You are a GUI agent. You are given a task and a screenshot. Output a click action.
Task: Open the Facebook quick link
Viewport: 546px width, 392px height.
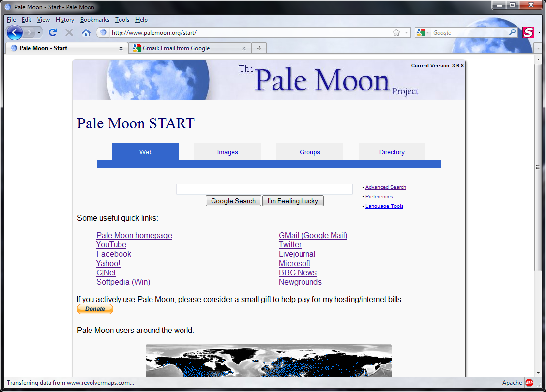(x=114, y=254)
